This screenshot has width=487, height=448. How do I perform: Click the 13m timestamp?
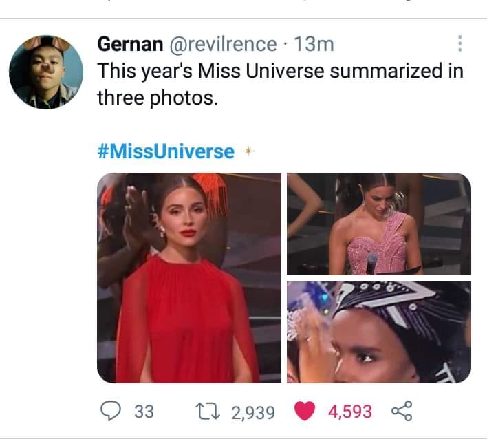point(314,44)
